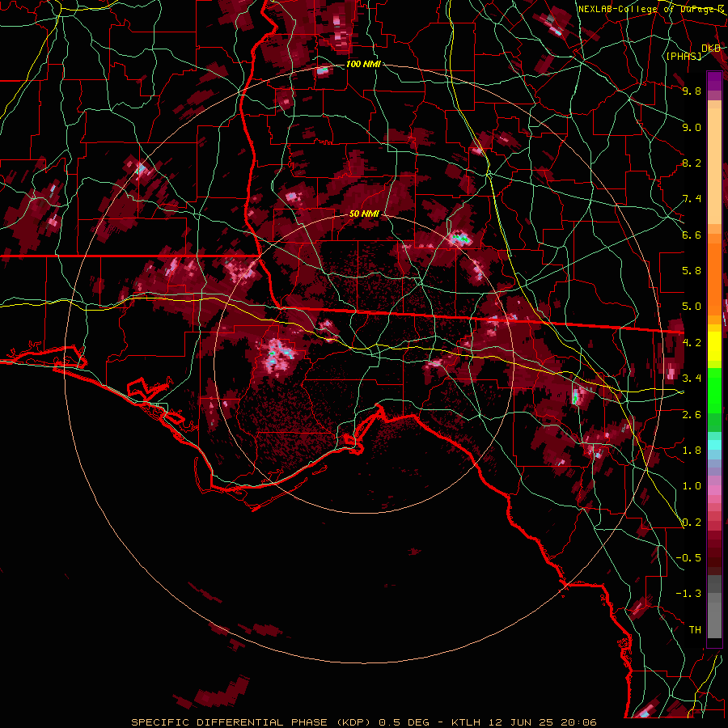The height and width of the screenshot is (728, 728).
Task: Click the '6.6' color scale value
Action: [692, 235]
